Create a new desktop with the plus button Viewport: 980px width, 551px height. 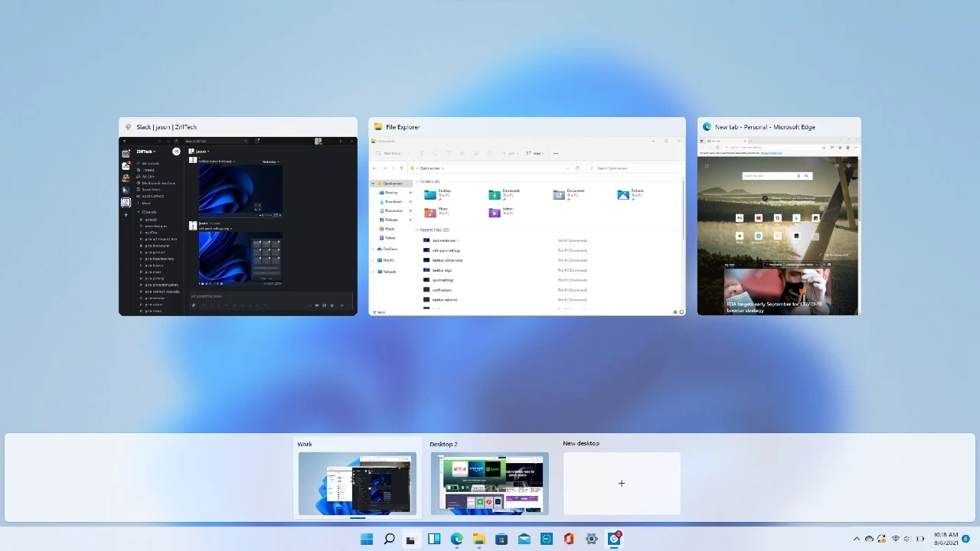621,483
